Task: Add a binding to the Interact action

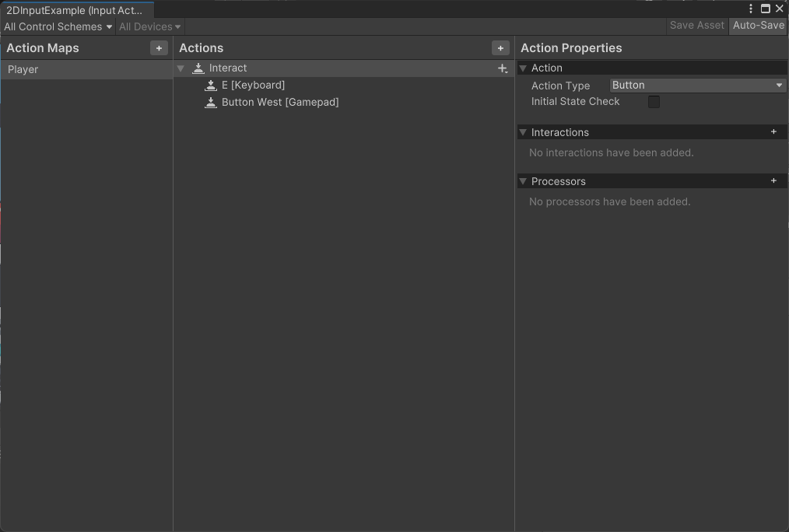Action: point(503,68)
